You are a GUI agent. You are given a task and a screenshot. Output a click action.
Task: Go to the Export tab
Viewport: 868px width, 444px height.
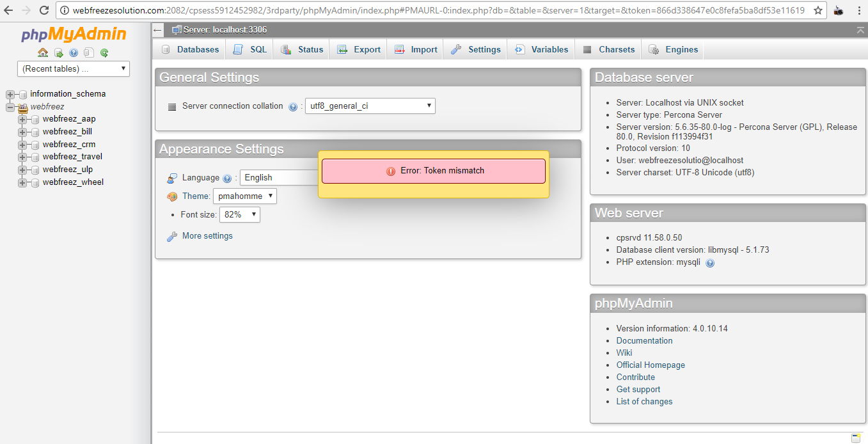click(x=358, y=50)
